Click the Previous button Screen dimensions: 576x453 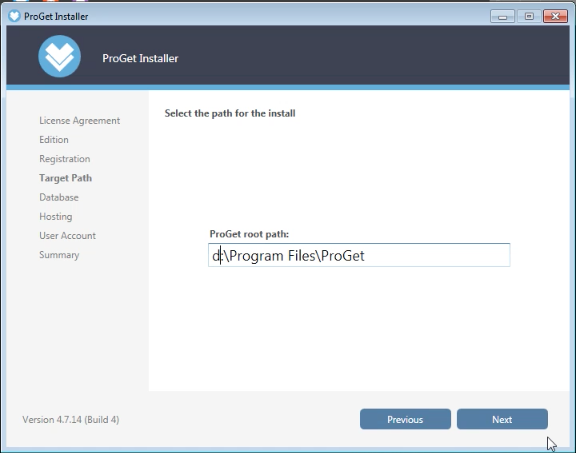point(405,419)
